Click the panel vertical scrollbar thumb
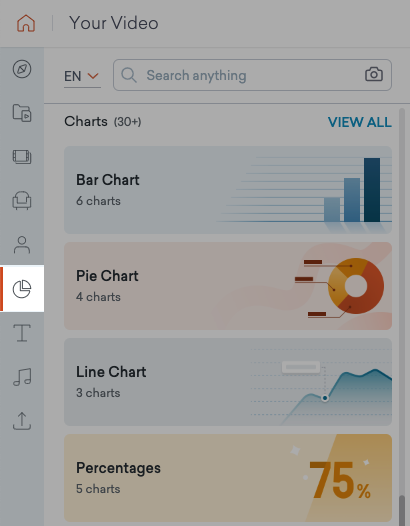The image size is (410, 526). pyautogui.click(x=402, y=511)
